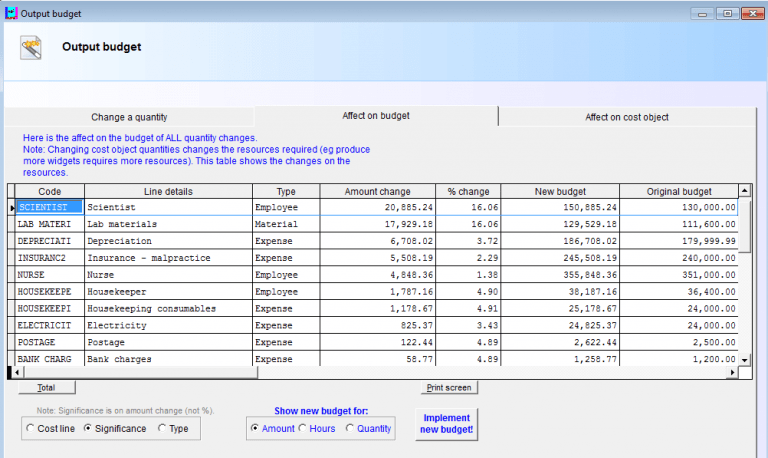Click the 179,999.99 original budget cell
768x458 pixels.
point(679,241)
